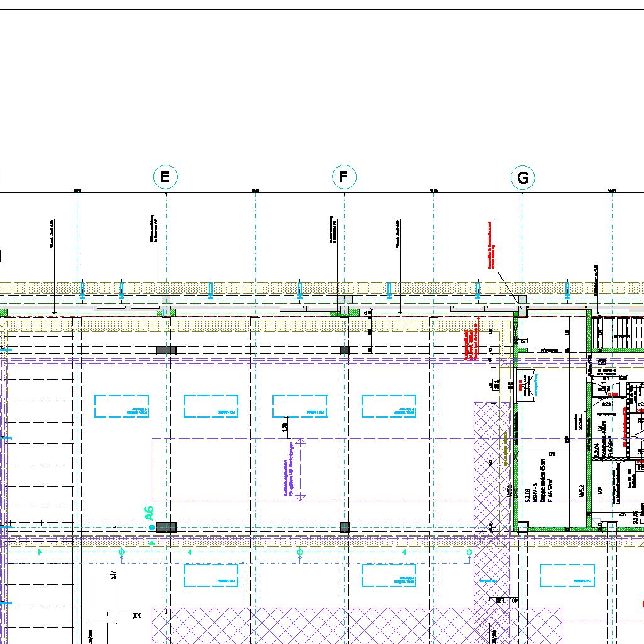The height and width of the screenshot is (644, 644).
Task: Click the grid axis bubble labeled F
Action: pos(344,177)
